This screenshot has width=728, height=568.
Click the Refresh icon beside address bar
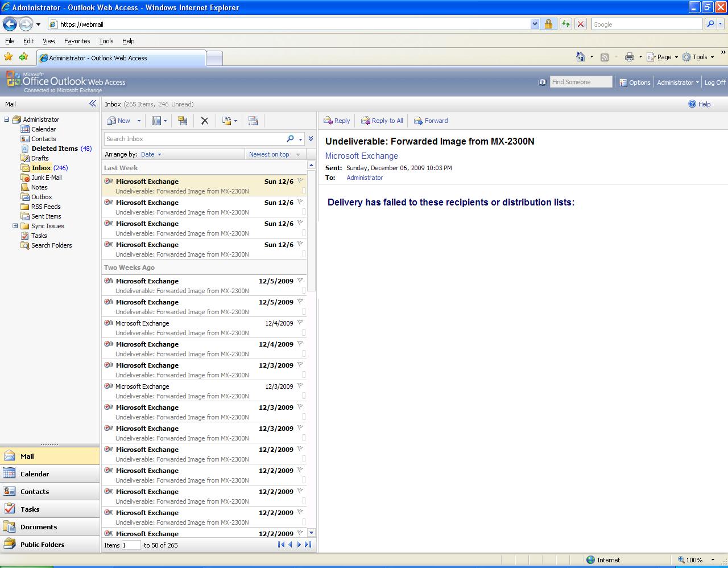pos(565,24)
